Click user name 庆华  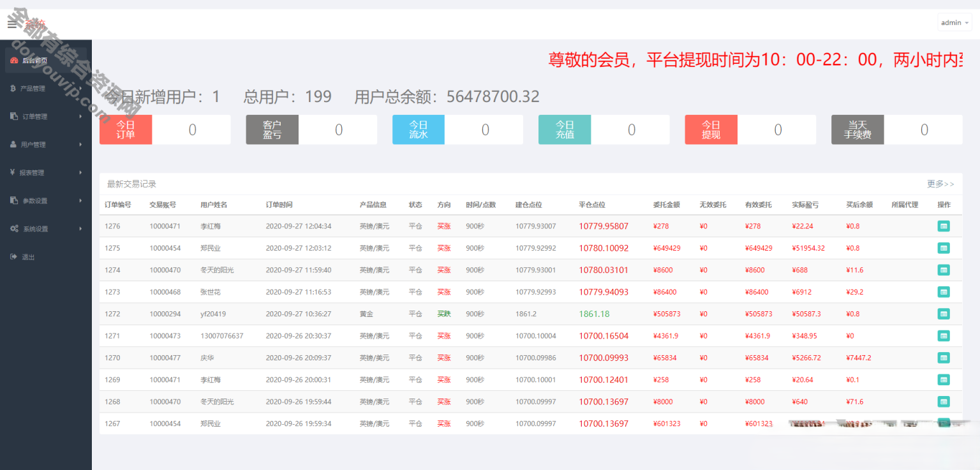(207, 358)
